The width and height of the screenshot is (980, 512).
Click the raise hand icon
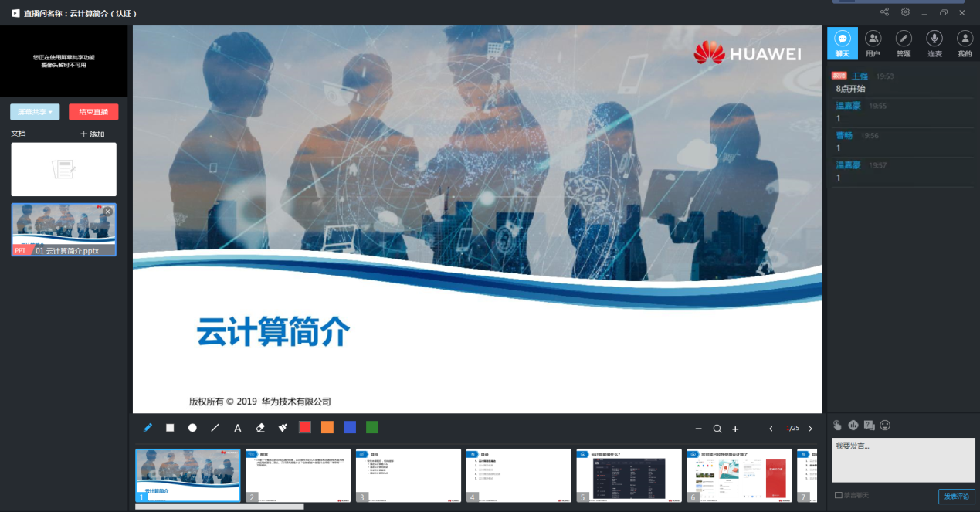[837, 425]
